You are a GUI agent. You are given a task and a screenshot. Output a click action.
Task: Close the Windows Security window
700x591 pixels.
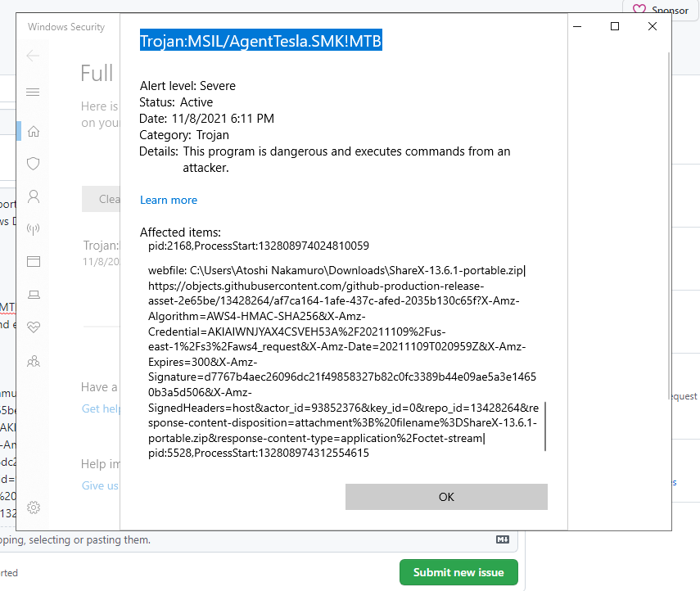click(653, 26)
